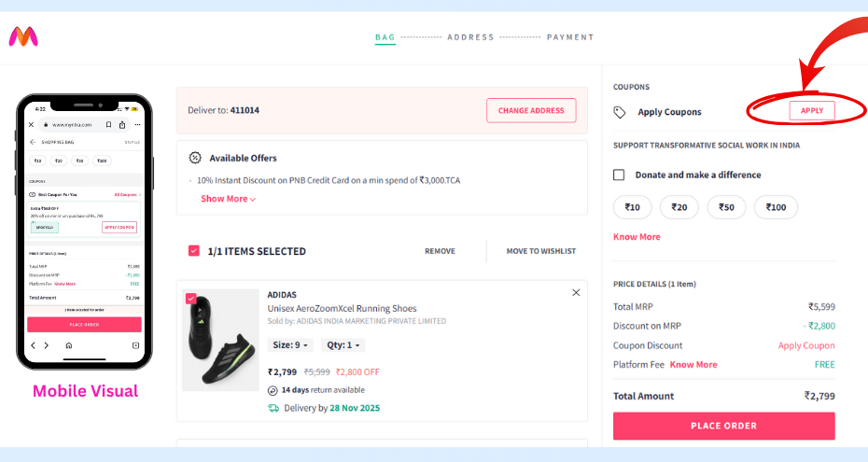Toggle the 1/1 Items Selected checkbox
This screenshot has width=868, height=462.
pos(194,251)
